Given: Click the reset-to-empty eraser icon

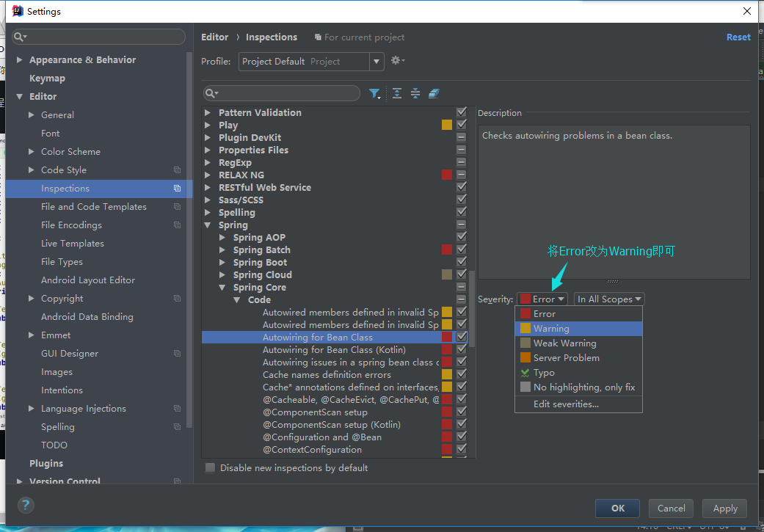Looking at the screenshot, I should click(x=434, y=93).
